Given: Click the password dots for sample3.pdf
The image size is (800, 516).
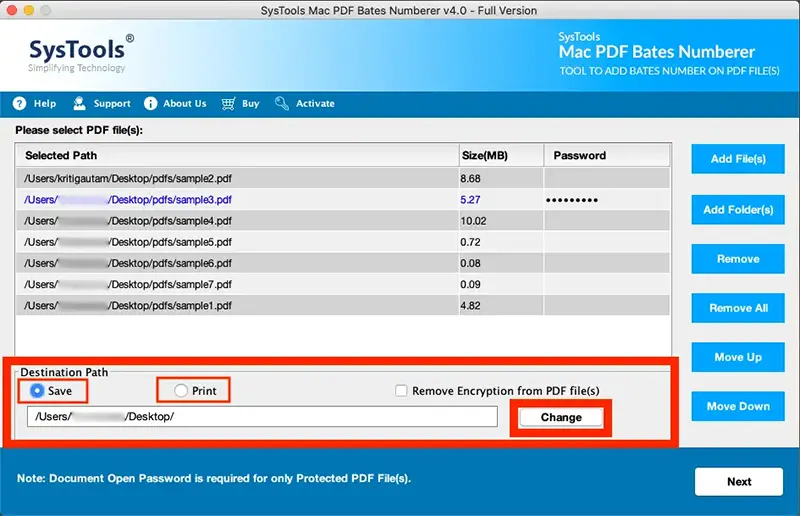Looking at the screenshot, I should [572, 200].
